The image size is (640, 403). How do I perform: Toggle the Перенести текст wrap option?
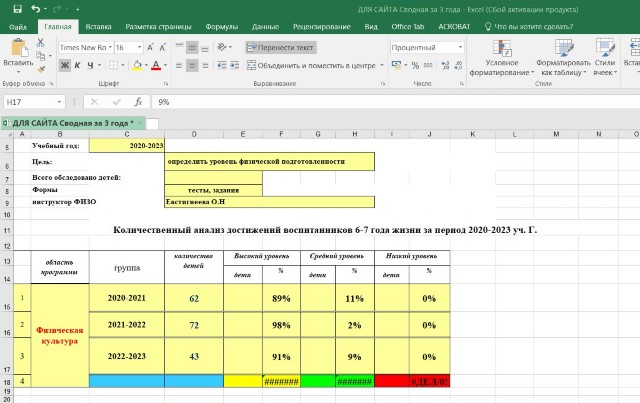click(281, 47)
